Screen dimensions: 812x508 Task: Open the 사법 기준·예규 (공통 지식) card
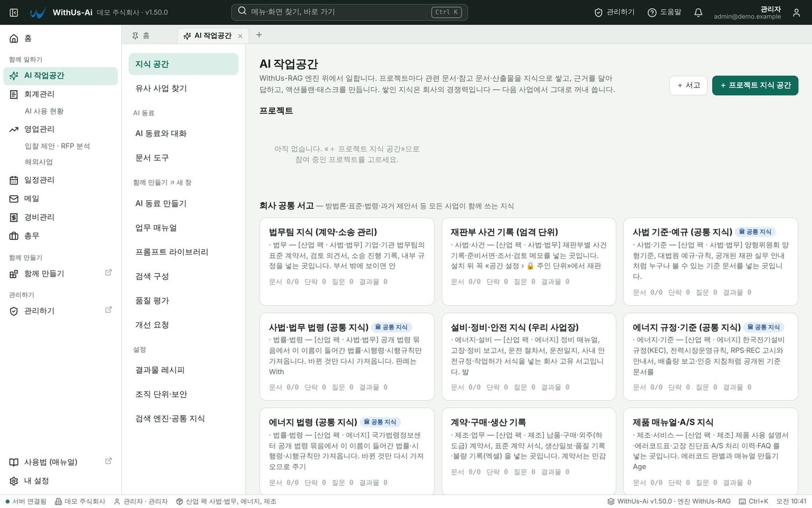710,261
